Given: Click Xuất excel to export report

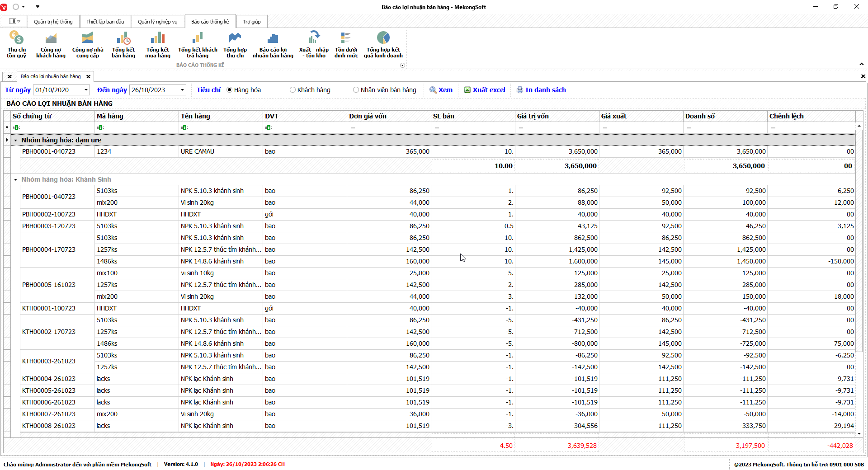Looking at the screenshot, I should click(x=485, y=90).
